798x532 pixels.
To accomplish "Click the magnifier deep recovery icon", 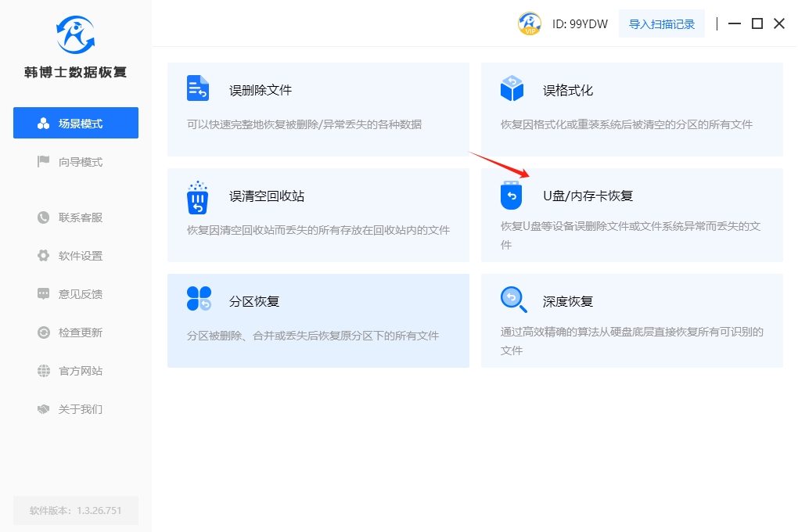I will pos(512,299).
